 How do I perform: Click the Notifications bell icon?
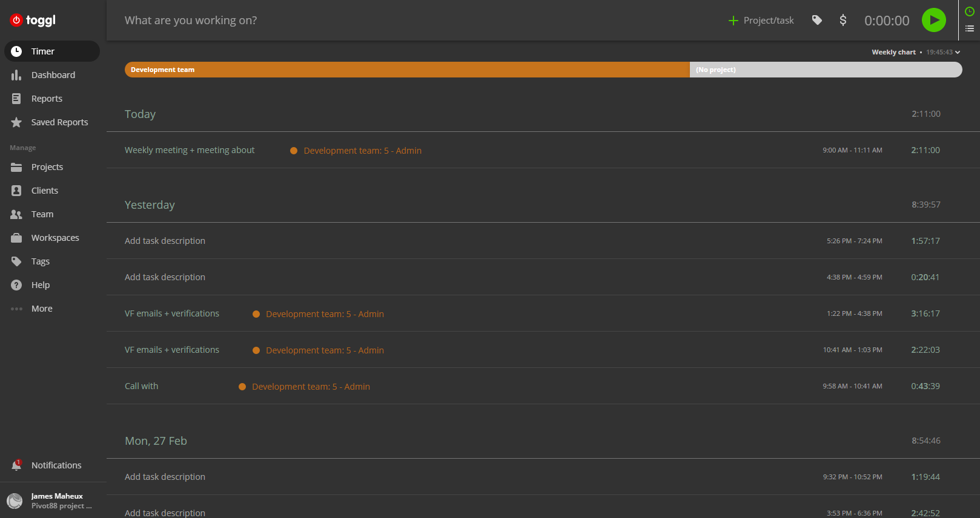[x=16, y=465]
